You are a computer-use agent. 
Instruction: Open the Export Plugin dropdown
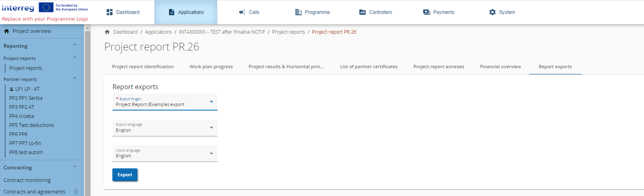pyautogui.click(x=211, y=102)
